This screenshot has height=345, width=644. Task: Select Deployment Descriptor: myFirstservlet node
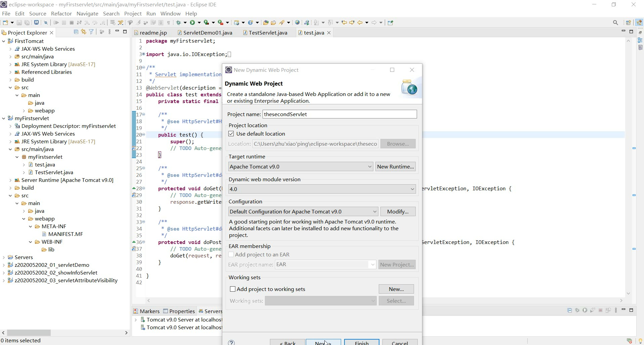click(65, 126)
